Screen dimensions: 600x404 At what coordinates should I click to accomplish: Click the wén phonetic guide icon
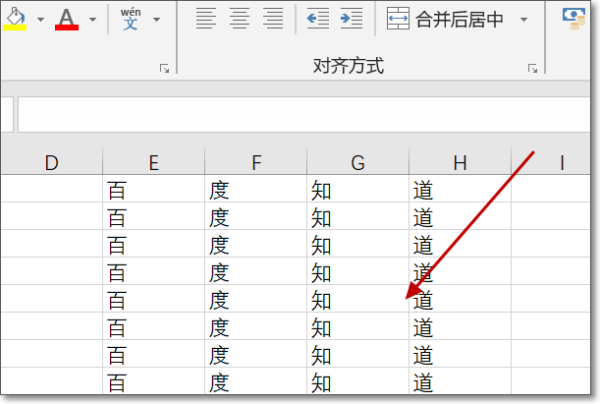pyautogui.click(x=131, y=18)
